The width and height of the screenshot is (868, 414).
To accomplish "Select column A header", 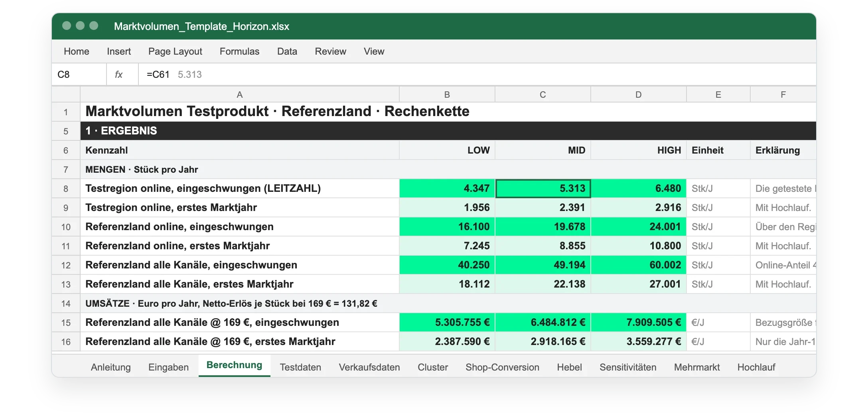I will [239, 95].
